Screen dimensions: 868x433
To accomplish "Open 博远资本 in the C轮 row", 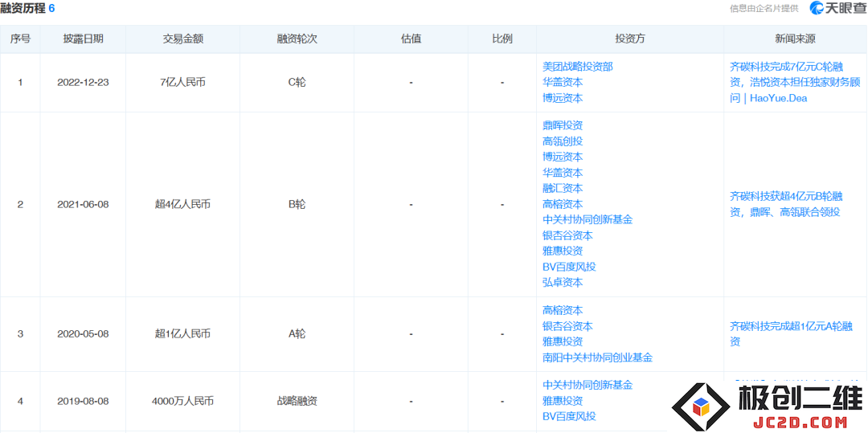I will (563, 98).
